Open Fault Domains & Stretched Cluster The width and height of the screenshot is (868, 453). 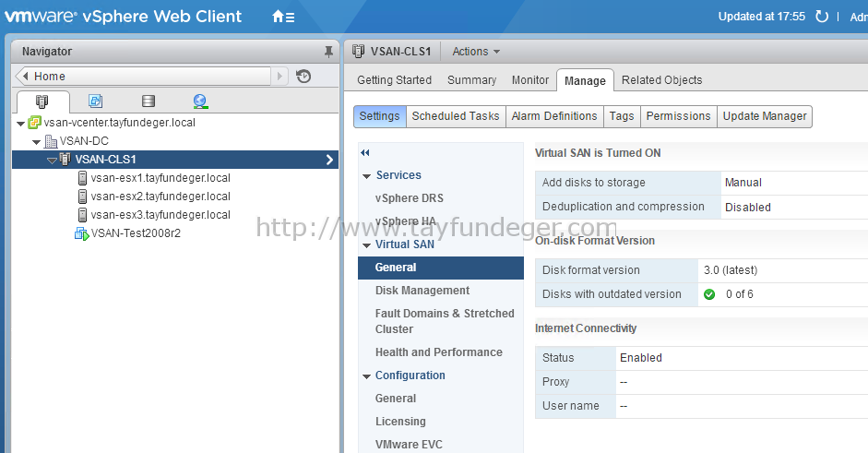445,321
